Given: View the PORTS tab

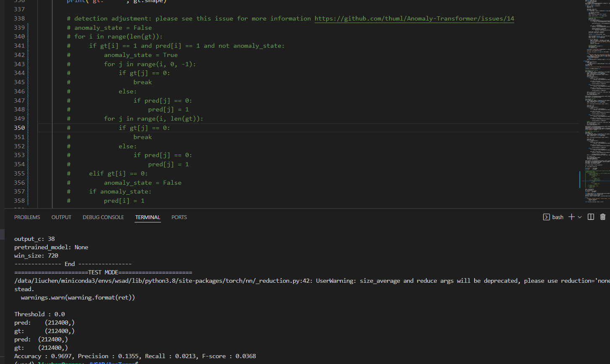Looking at the screenshot, I should pos(179,217).
